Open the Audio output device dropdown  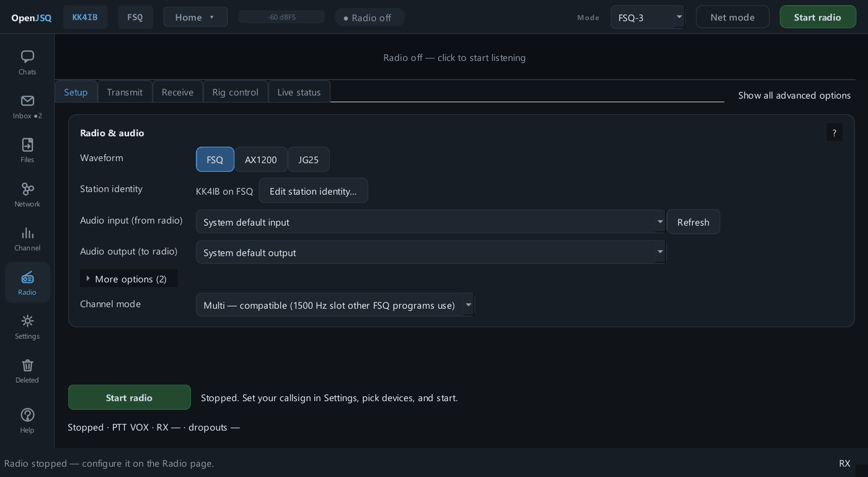[x=431, y=252]
